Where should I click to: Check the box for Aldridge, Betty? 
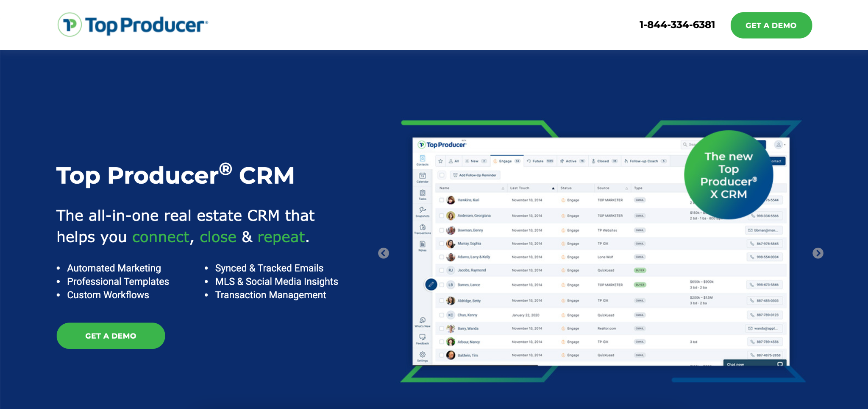(x=442, y=300)
